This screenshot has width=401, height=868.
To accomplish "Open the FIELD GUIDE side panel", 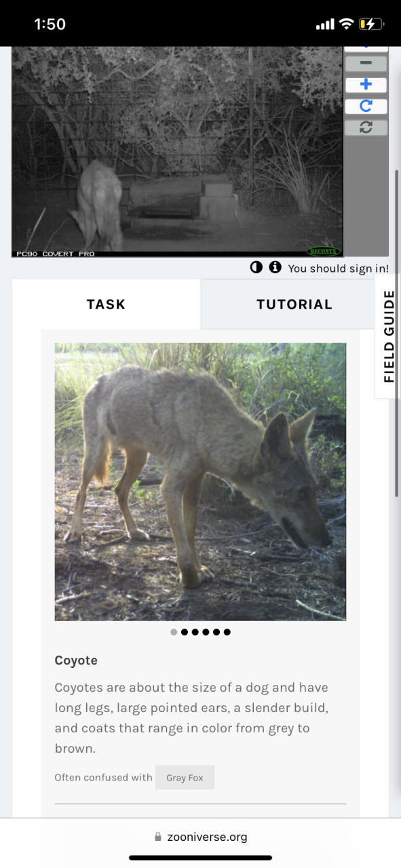I will tap(387, 336).
